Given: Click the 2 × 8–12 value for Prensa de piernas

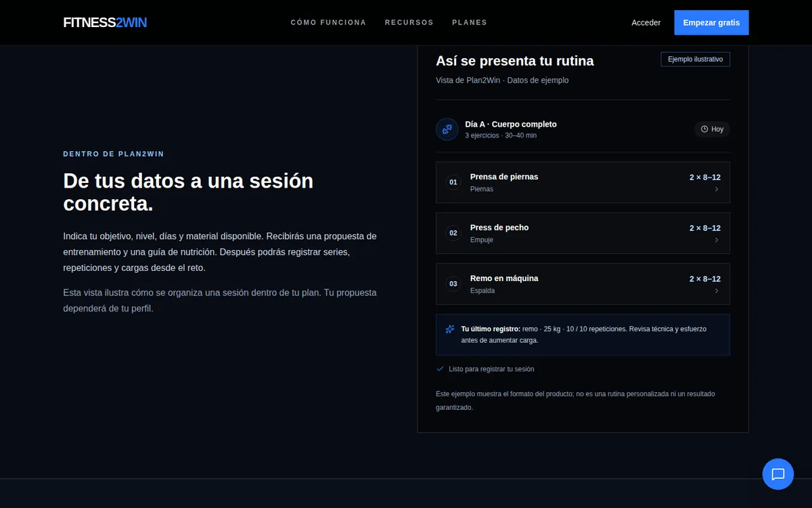Looking at the screenshot, I should click(x=705, y=177).
